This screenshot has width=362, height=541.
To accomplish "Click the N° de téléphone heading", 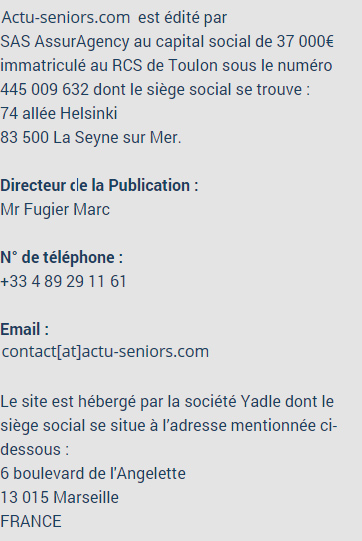I will click(62, 257).
